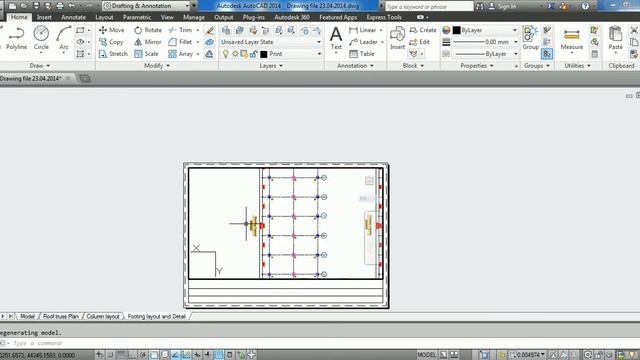The height and width of the screenshot is (360, 640).
Task: Toggle the Quick Properties status bar button
Action: click(x=229, y=355)
